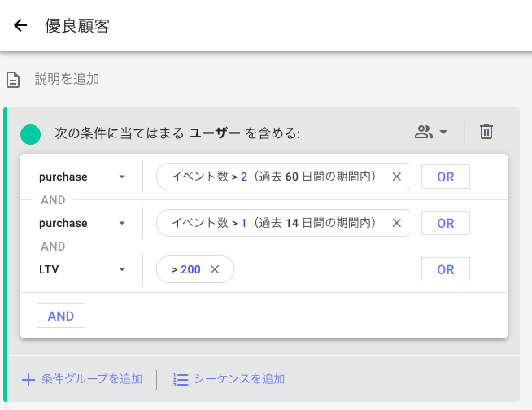Expand the first purchase event dropdown
This screenshot has width=532, height=410.
pos(122,177)
